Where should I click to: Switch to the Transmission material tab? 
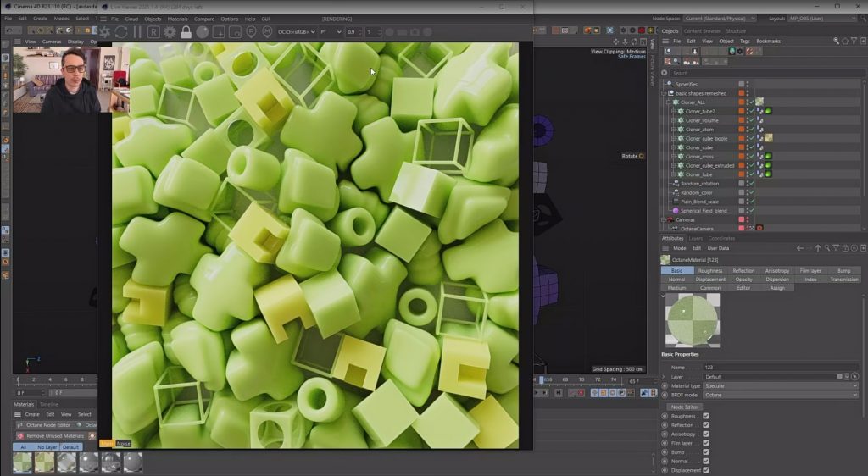click(x=843, y=280)
